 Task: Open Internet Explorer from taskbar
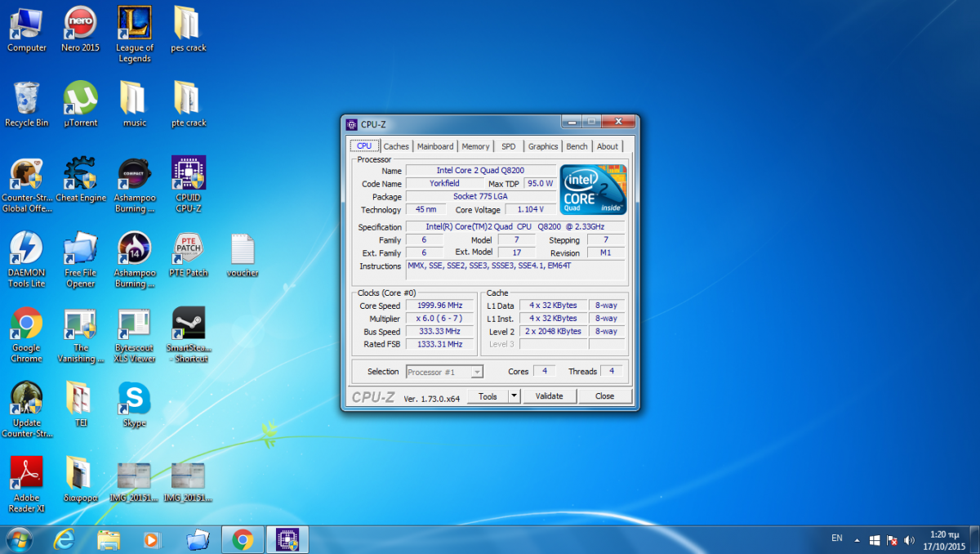click(65, 539)
